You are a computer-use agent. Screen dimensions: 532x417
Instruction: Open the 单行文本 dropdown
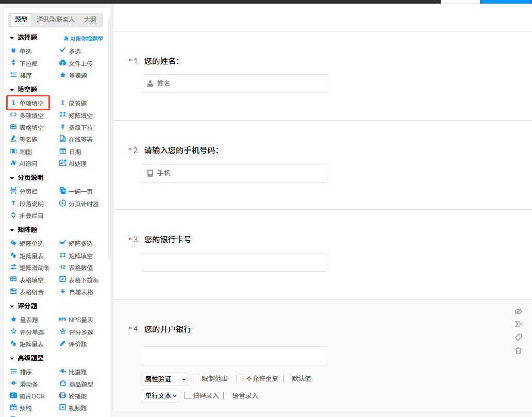160,396
